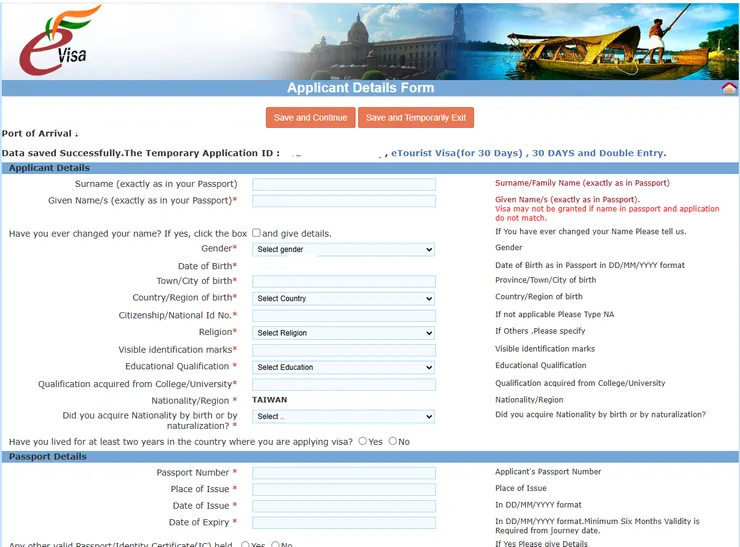The width and height of the screenshot is (740, 547).
Task: Click 'Date of Birth as in Passport' hint
Action: (x=590, y=265)
